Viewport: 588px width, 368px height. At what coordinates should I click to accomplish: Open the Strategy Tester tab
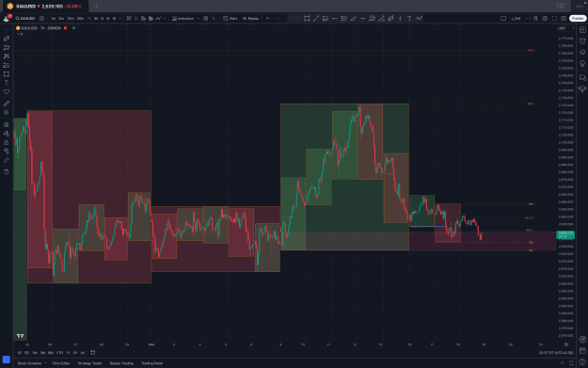pyautogui.click(x=89, y=363)
